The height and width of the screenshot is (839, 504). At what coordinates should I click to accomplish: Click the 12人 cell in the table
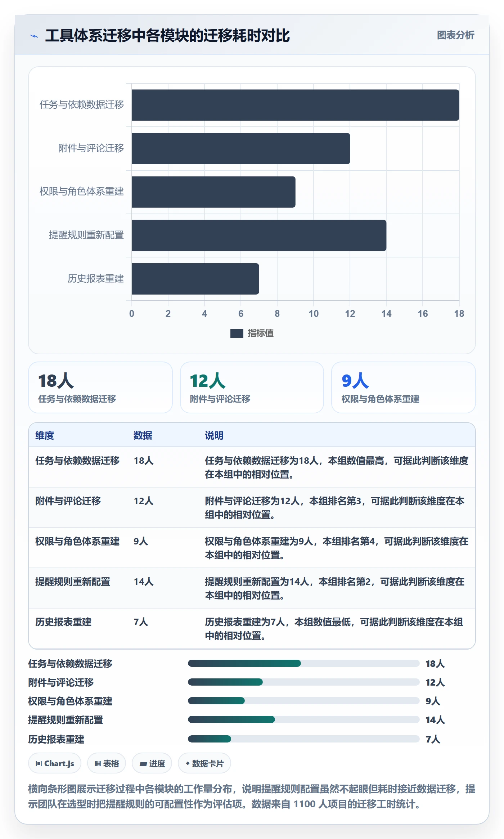(144, 501)
